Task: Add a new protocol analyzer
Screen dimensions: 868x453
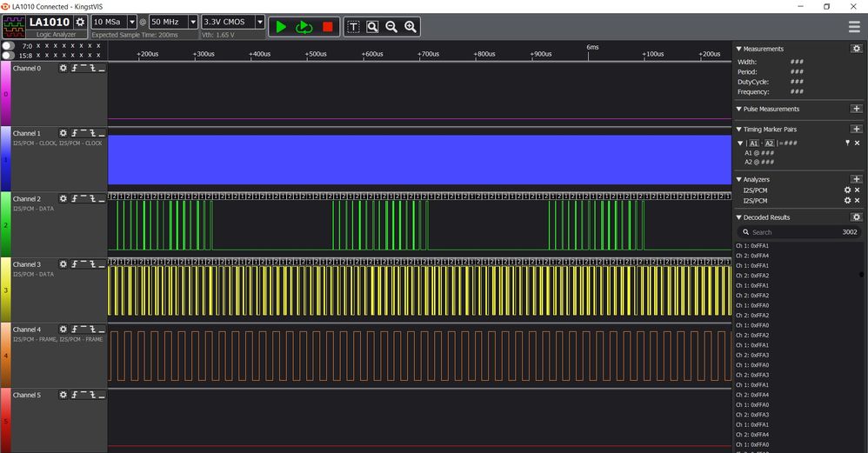Action: click(x=857, y=179)
